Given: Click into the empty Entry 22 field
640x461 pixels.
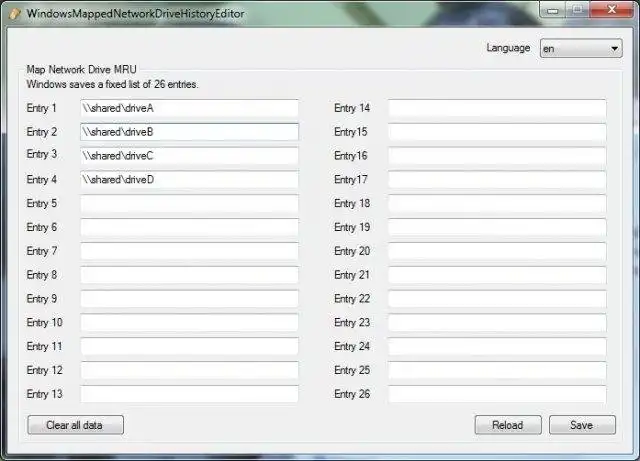Looking at the screenshot, I should pos(497,298).
